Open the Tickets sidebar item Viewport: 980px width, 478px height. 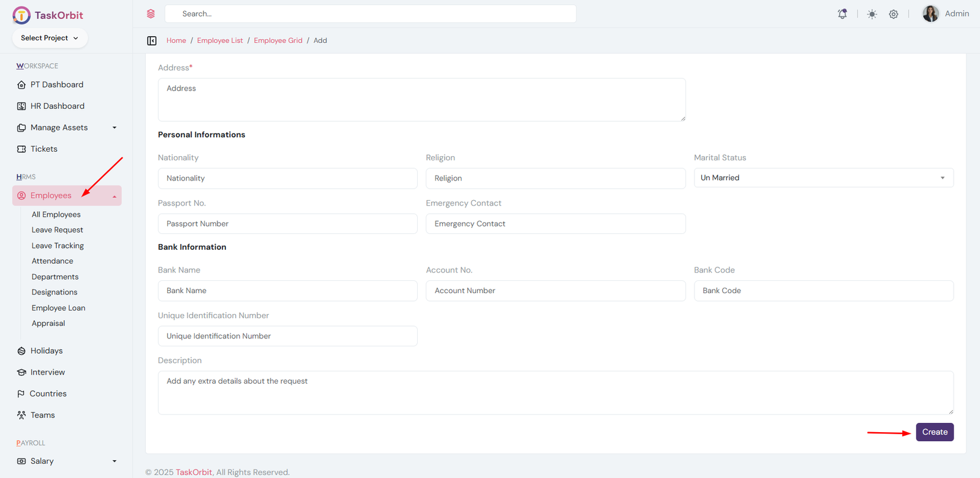point(43,149)
